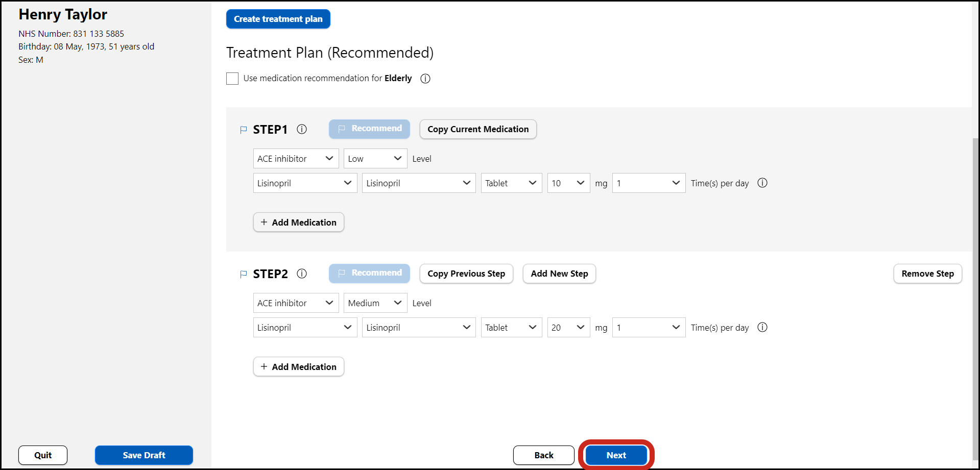
Task: Open the Create treatment plan tab
Action: (278, 19)
